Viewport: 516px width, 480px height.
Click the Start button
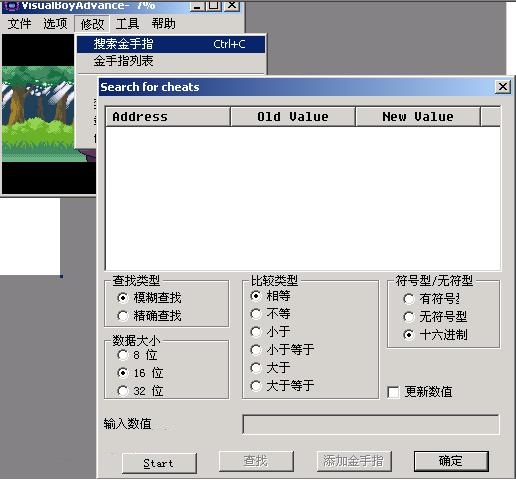click(159, 463)
